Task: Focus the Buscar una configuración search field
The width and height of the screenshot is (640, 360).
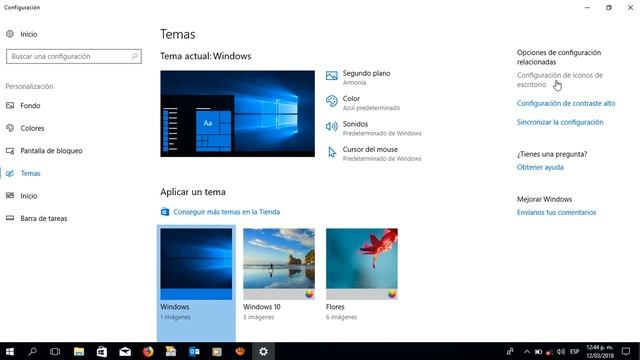Action: pos(74,56)
